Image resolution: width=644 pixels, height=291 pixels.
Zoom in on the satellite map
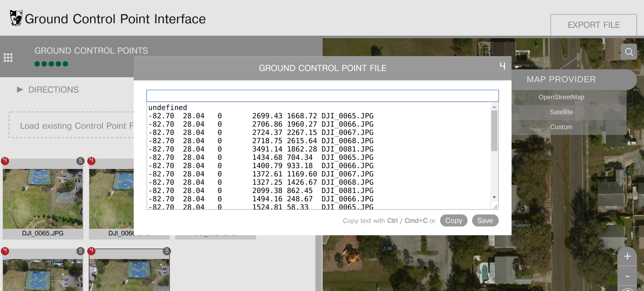point(627,256)
